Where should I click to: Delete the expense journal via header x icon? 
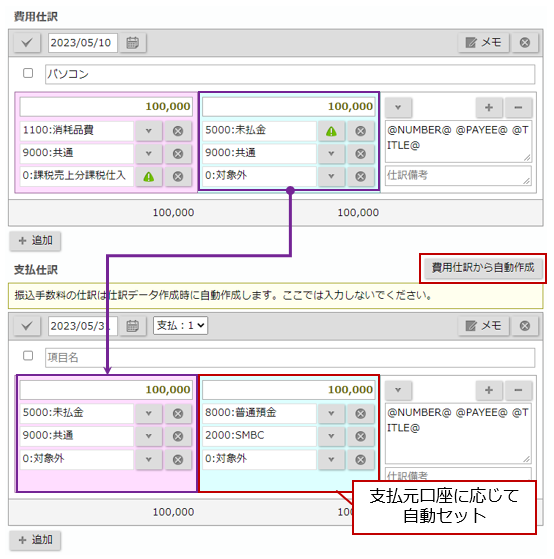click(x=525, y=43)
